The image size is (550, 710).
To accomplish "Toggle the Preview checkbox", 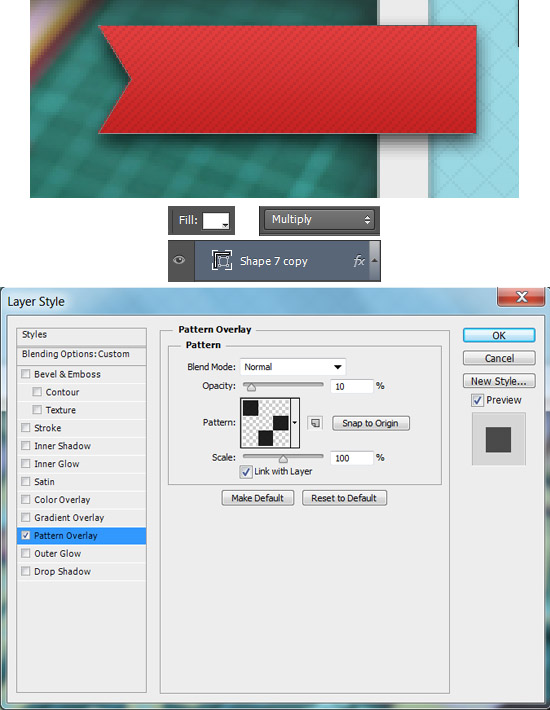I will (x=477, y=400).
